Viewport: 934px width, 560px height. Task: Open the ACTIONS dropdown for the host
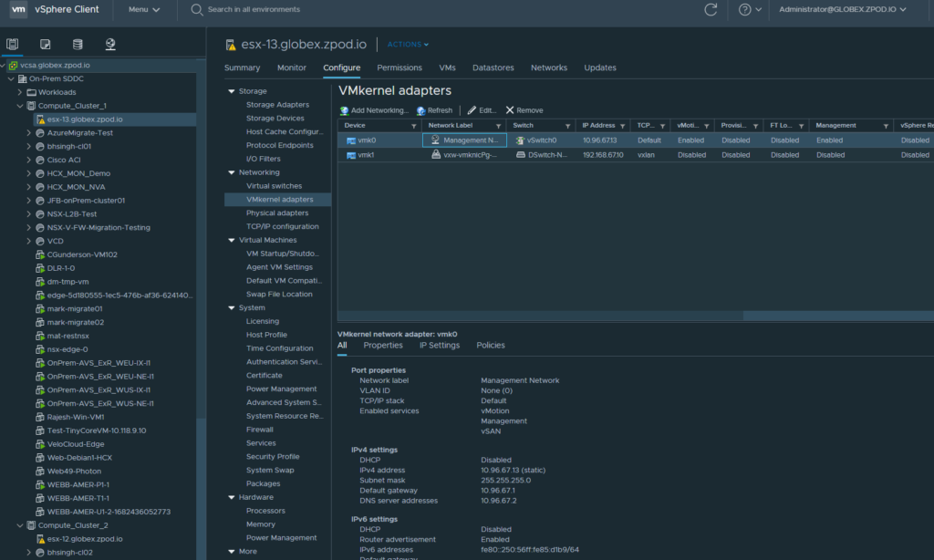point(408,45)
